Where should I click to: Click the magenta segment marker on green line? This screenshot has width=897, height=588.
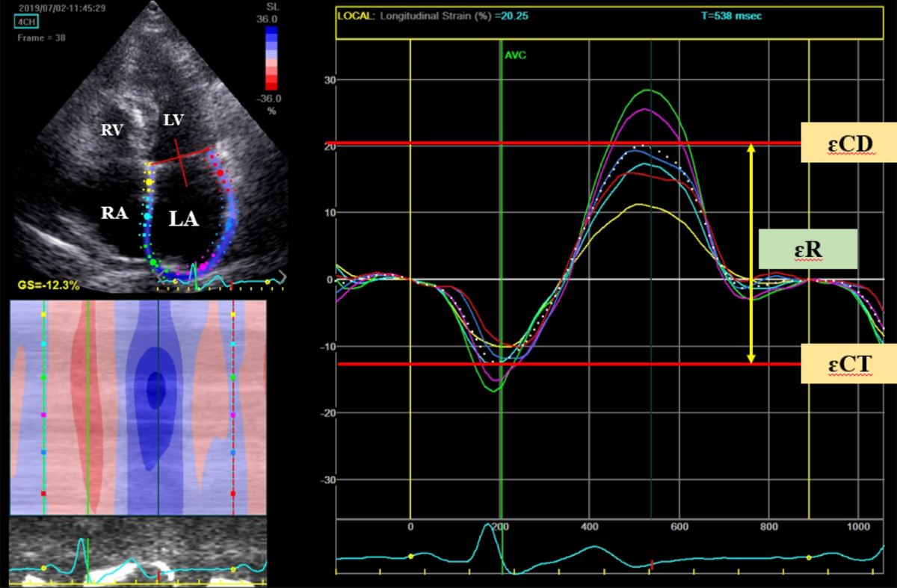44,415
